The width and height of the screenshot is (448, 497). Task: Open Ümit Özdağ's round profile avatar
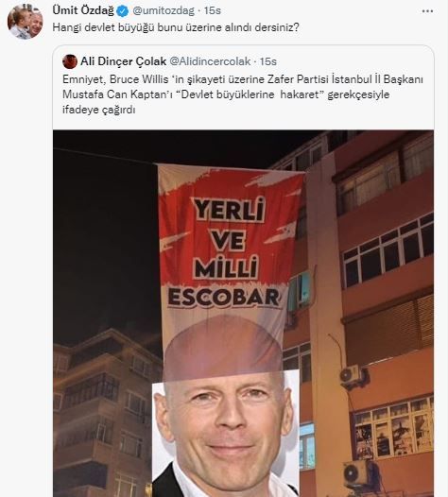[26, 22]
